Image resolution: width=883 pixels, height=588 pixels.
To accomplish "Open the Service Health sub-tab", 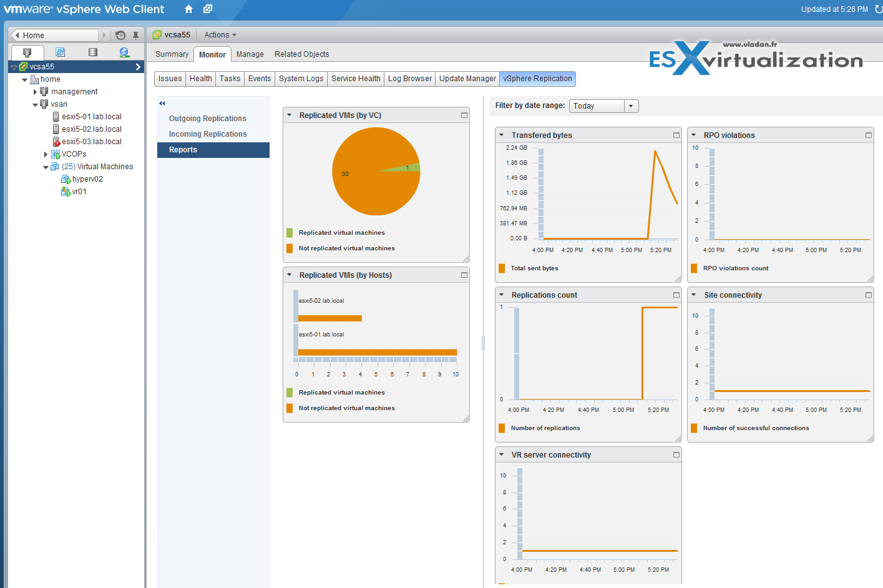I will coord(356,79).
